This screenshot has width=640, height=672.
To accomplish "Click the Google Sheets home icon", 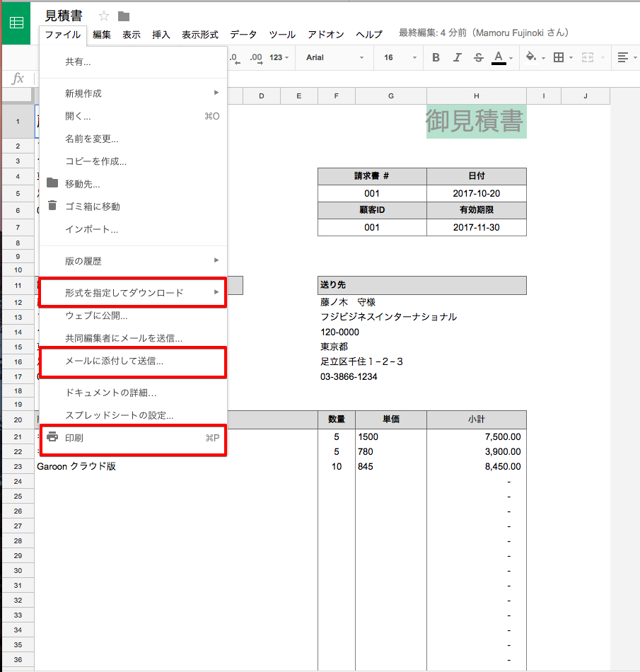I will point(16,23).
